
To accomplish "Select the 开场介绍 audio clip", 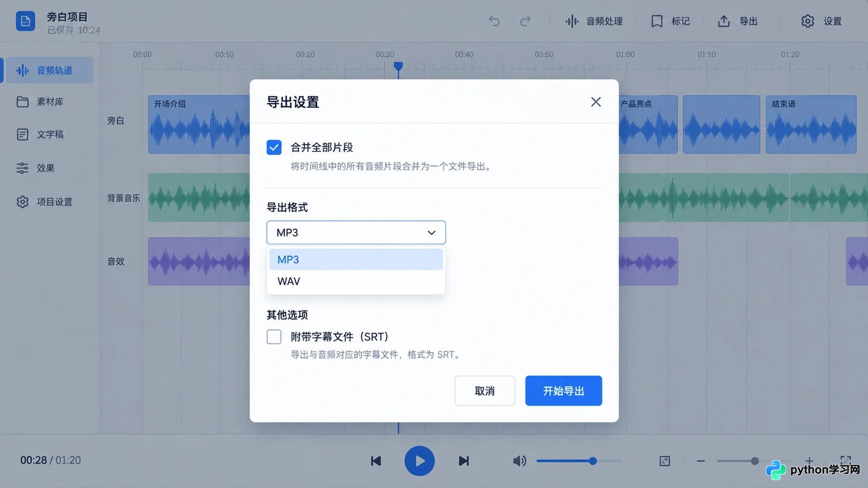I will (x=199, y=124).
